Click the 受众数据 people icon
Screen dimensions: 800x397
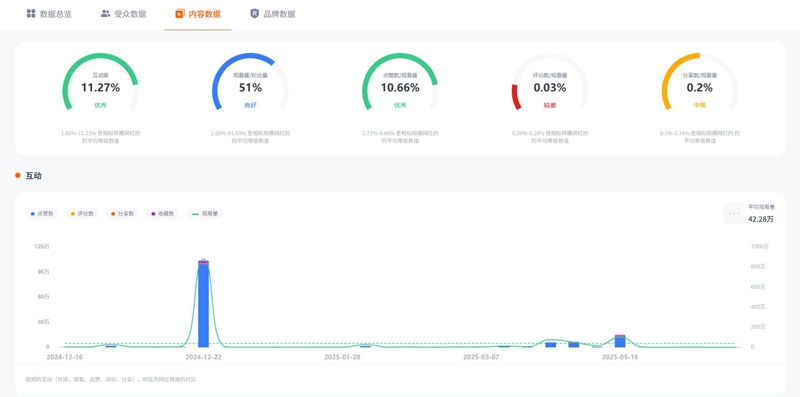pos(106,14)
